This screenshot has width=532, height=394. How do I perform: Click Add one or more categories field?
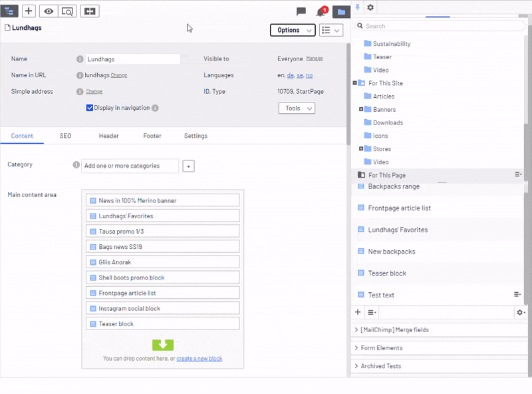pyautogui.click(x=130, y=166)
